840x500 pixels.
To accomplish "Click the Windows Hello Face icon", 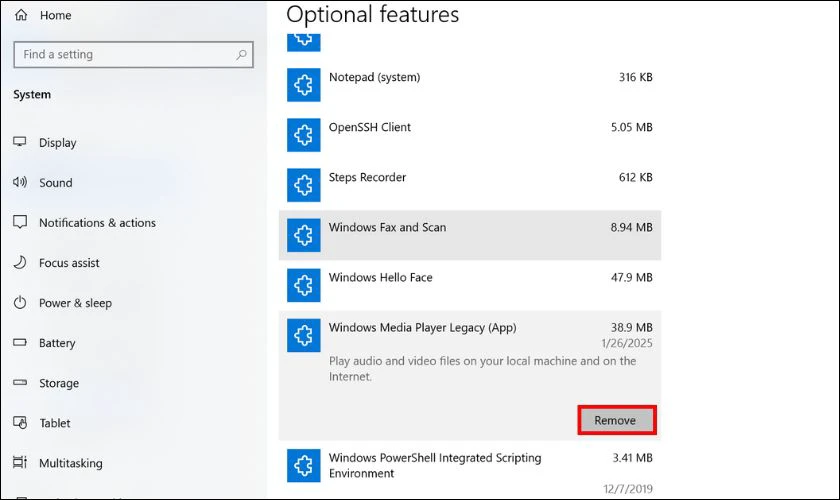I will 304,285.
